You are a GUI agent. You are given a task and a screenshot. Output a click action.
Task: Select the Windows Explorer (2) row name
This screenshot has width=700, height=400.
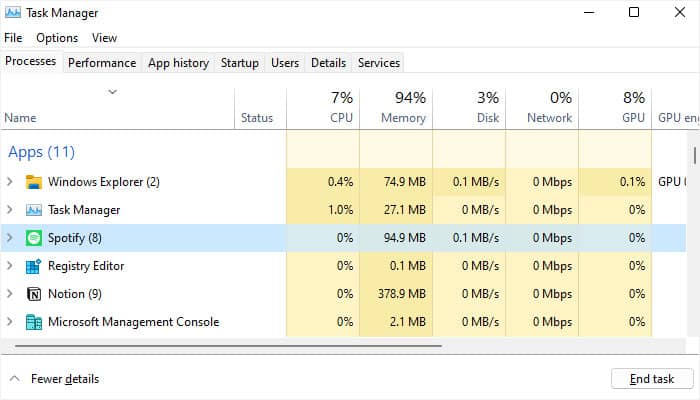point(104,182)
